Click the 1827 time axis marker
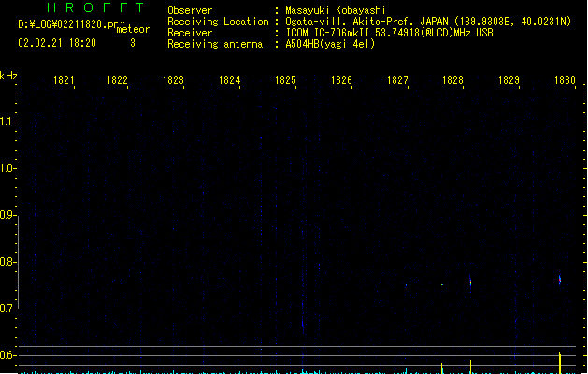 pos(397,80)
